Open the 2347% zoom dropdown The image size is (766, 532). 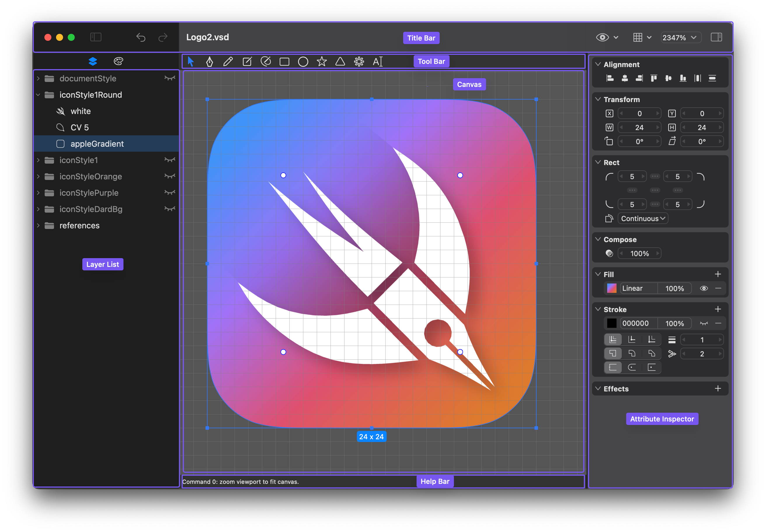pyautogui.click(x=680, y=38)
